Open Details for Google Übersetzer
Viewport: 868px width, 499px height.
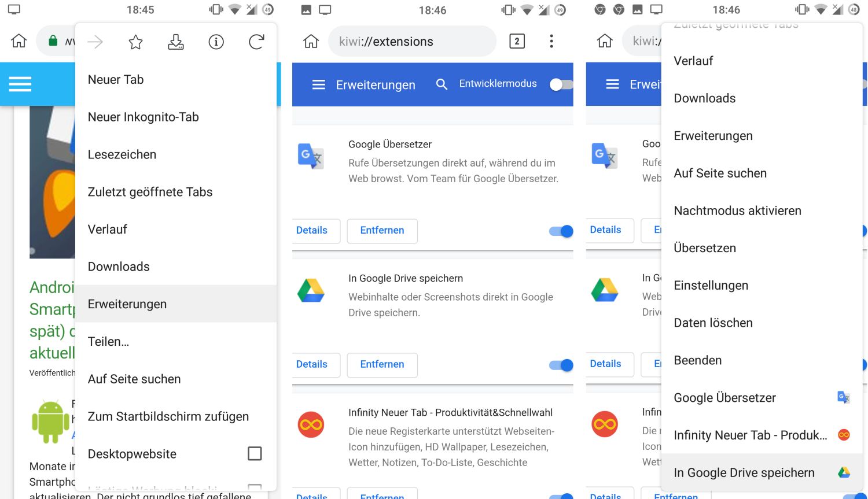coord(312,231)
